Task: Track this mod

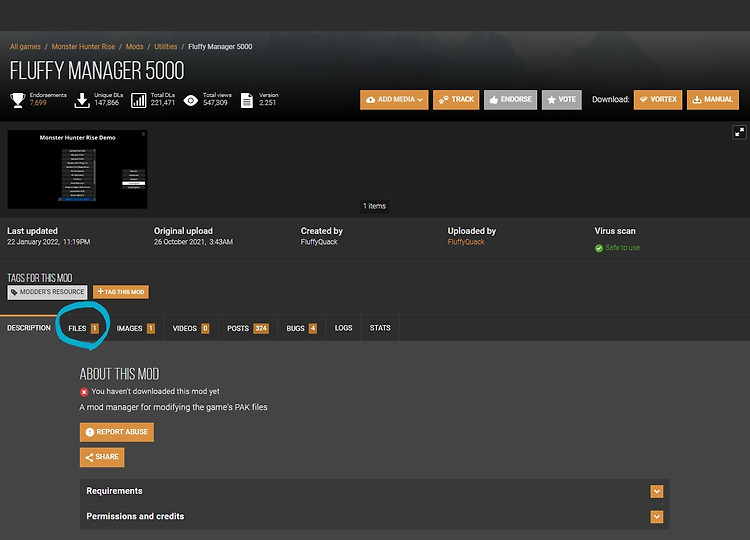Action: click(456, 99)
